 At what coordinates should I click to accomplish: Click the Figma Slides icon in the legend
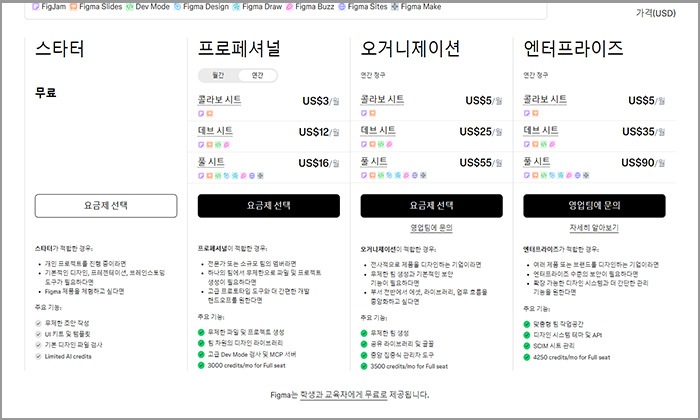coord(74,7)
